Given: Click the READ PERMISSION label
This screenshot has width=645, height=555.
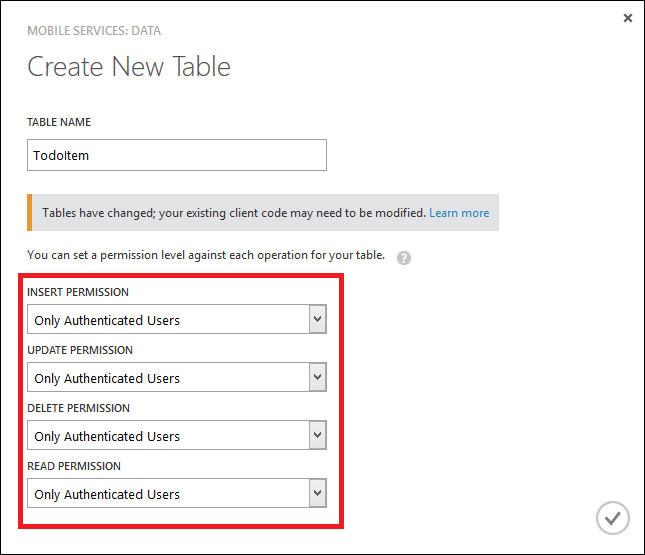Looking at the screenshot, I should click(74, 466).
